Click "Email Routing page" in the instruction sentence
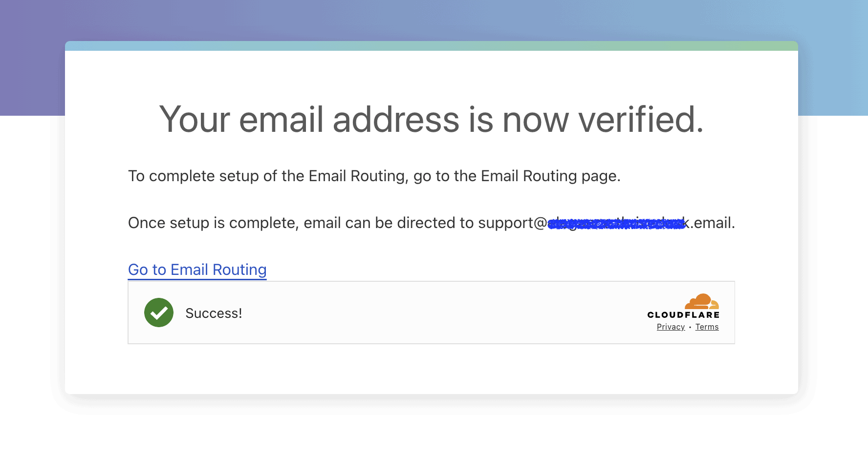The image size is (868, 459). [x=550, y=176]
